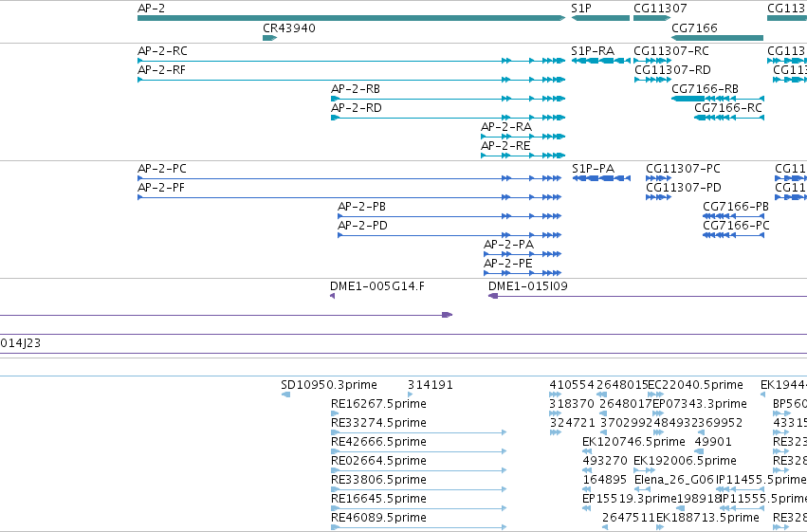Viewport: 807px width, 532px height.
Task: Select the RE16645.5prime EST
Action: click(419, 508)
